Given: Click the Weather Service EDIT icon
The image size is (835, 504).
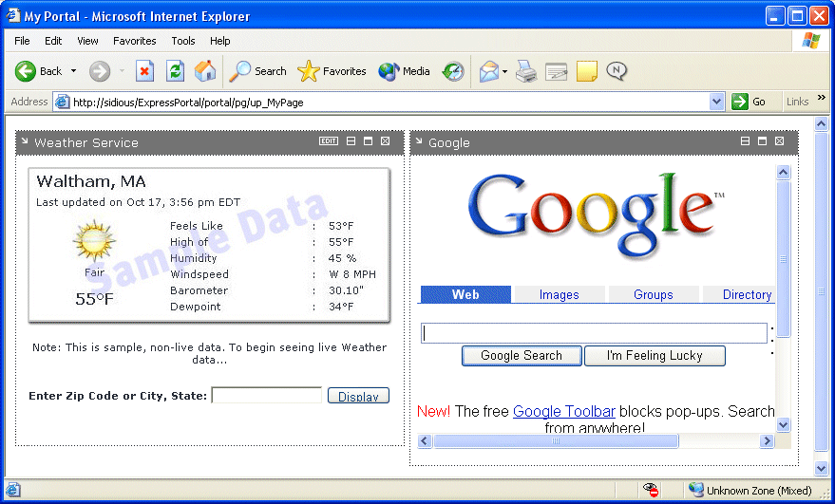Looking at the screenshot, I should (329, 141).
